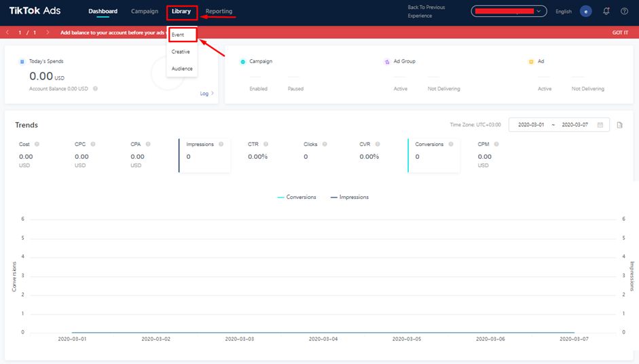
Task: Toggle the Impressions metric card
Action: click(x=204, y=156)
